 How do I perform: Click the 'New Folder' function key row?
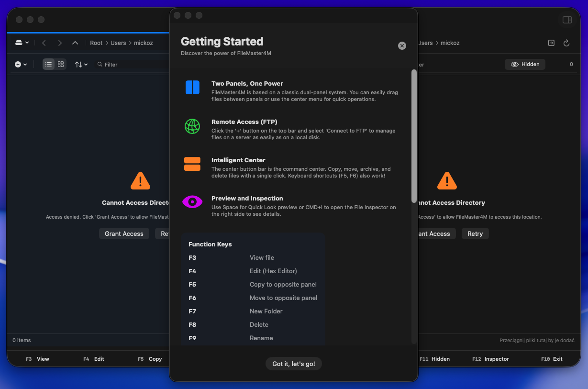[253, 311]
